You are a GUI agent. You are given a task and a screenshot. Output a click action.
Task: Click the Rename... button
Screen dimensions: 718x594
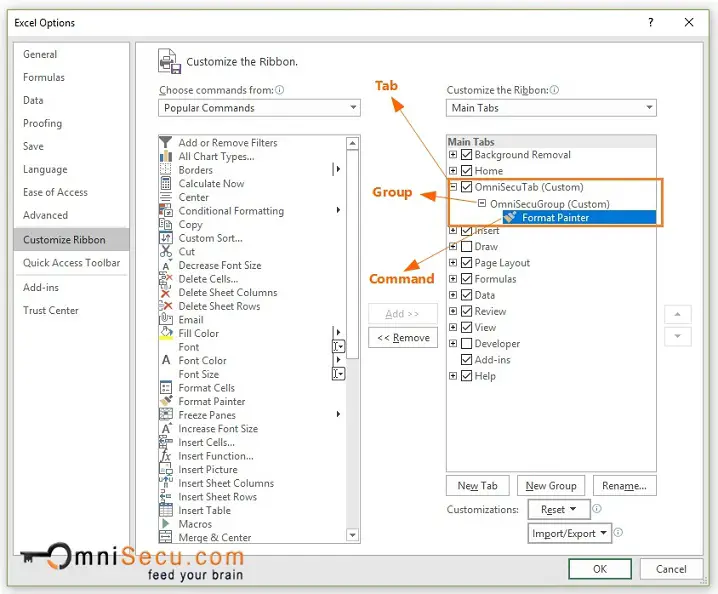pyautogui.click(x=625, y=486)
